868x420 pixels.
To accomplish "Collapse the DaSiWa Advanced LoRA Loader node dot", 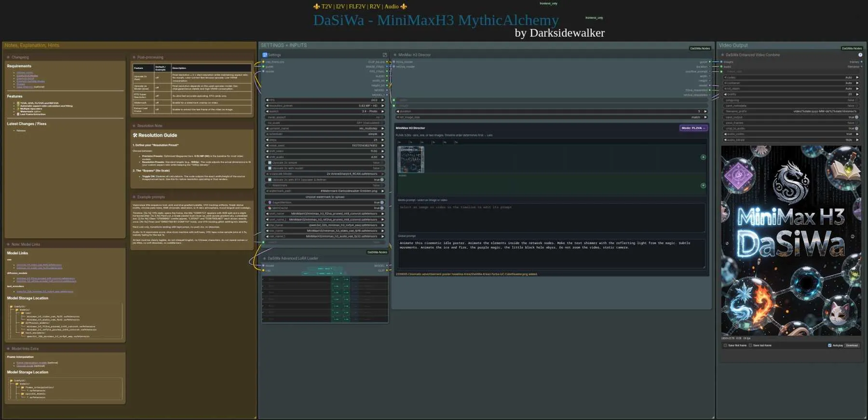I will point(264,259).
